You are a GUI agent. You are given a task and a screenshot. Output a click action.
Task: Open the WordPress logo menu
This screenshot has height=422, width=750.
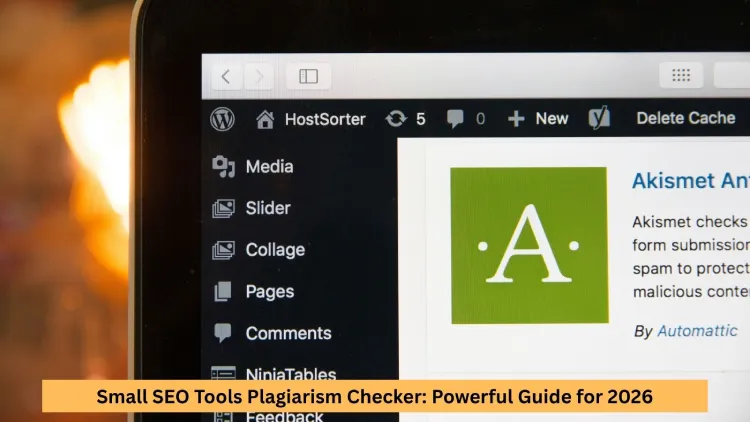tap(222, 119)
